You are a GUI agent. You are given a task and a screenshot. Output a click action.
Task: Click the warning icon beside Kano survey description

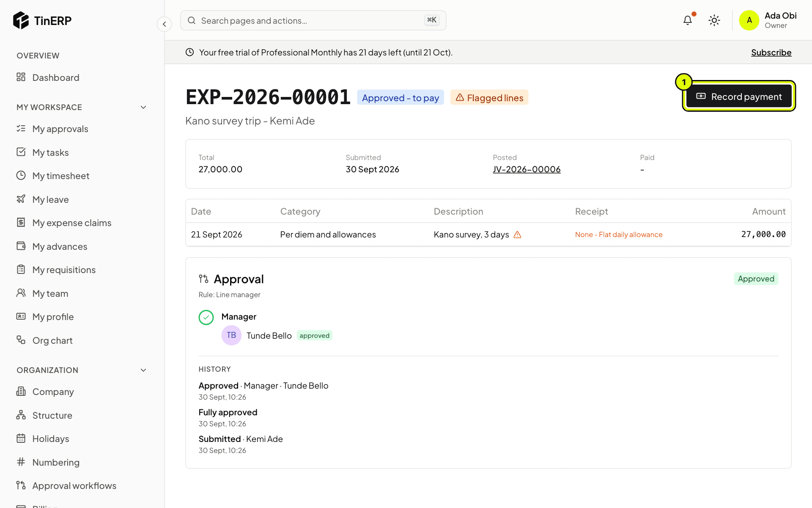point(517,235)
